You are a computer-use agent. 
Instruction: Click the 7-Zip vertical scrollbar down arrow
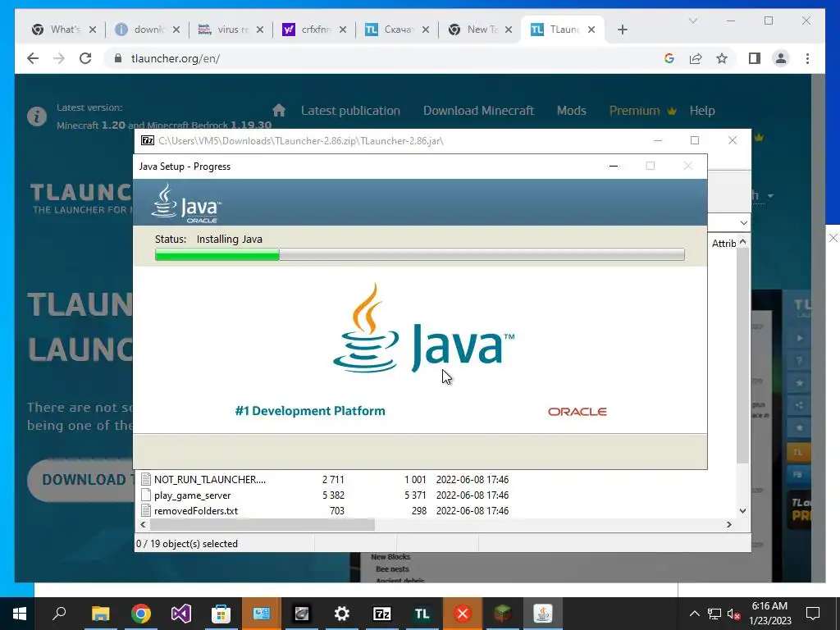(742, 510)
